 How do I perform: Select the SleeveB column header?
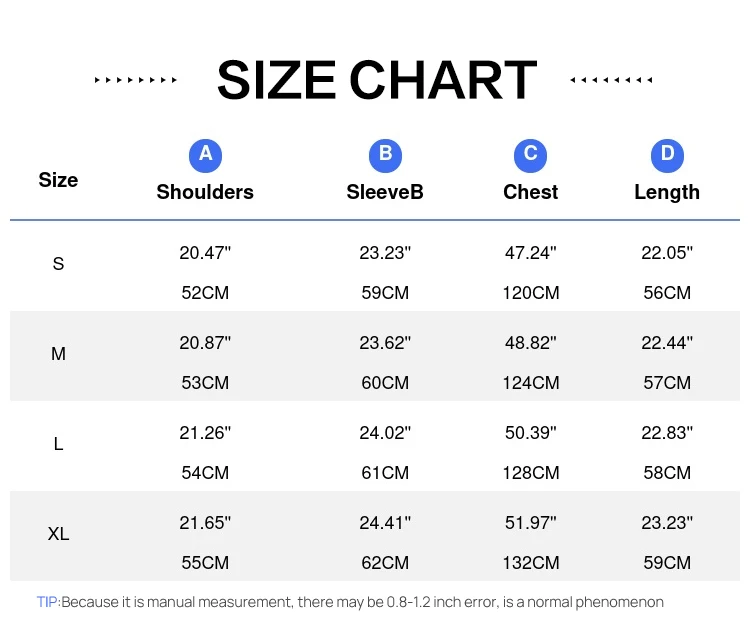point(385,192)
